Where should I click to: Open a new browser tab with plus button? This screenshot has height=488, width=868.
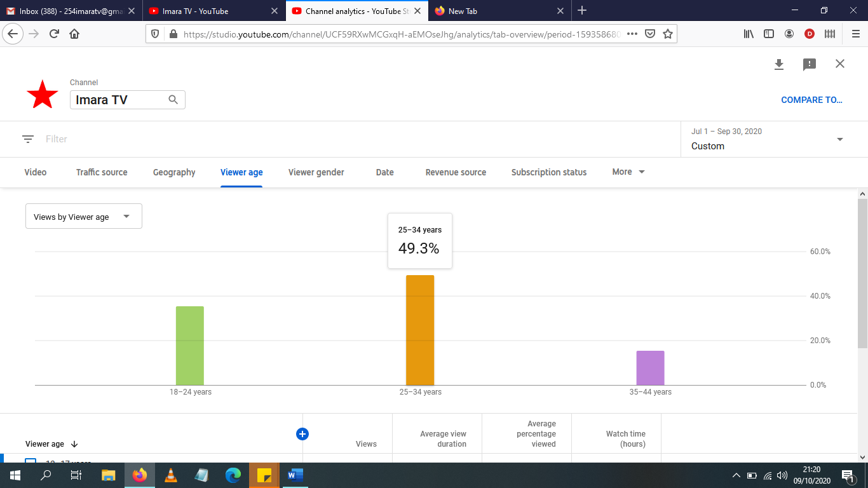tap(582, 11)
